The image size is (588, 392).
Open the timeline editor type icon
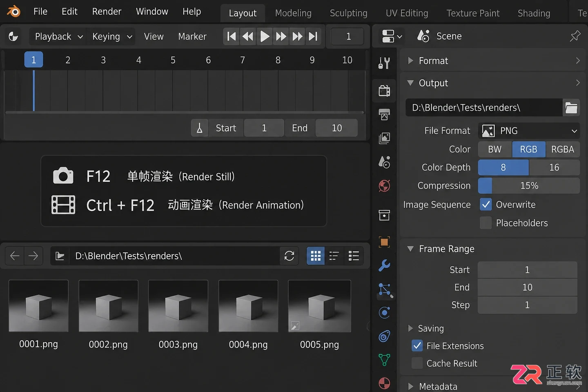(13, 36)
